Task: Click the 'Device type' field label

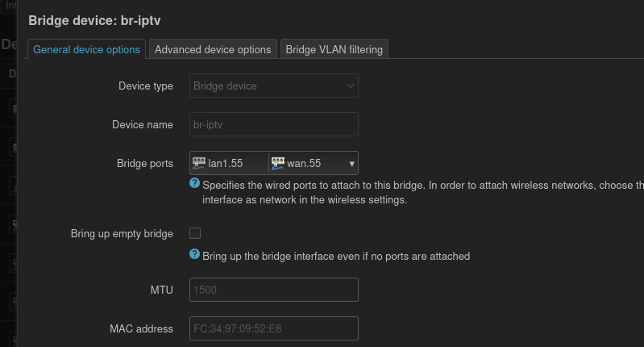Action: click(x=146, y=86)
